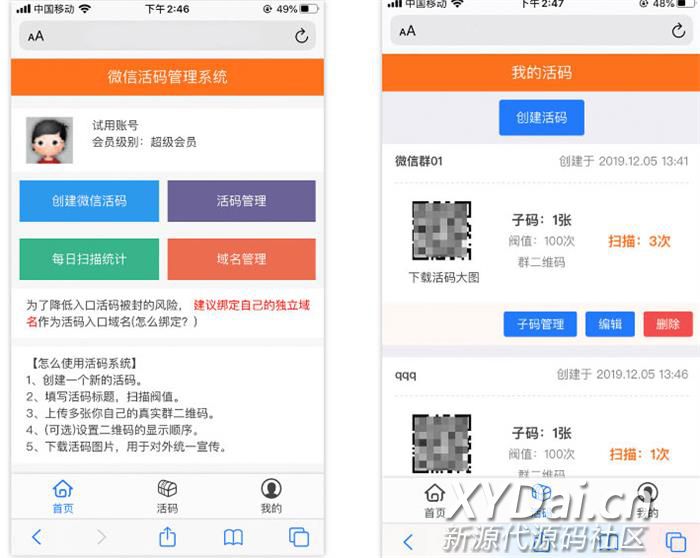
Task: Click 阈值: 100次 in the 微信群01 card
Action: coord(542,241)
